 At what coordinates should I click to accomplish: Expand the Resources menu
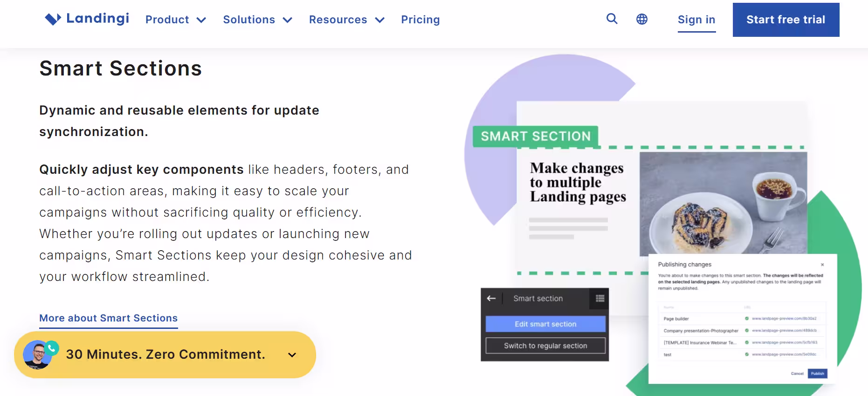[x=346, y=20]
